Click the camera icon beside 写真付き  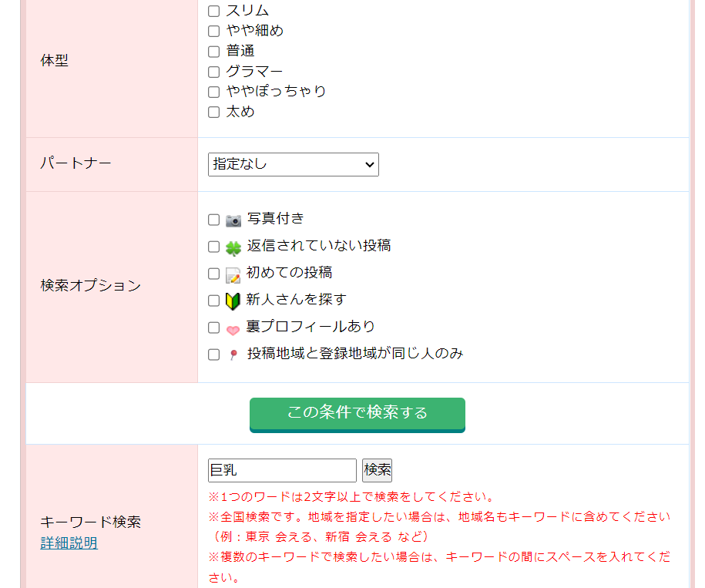pyautogui.click(x=233, y=220)
